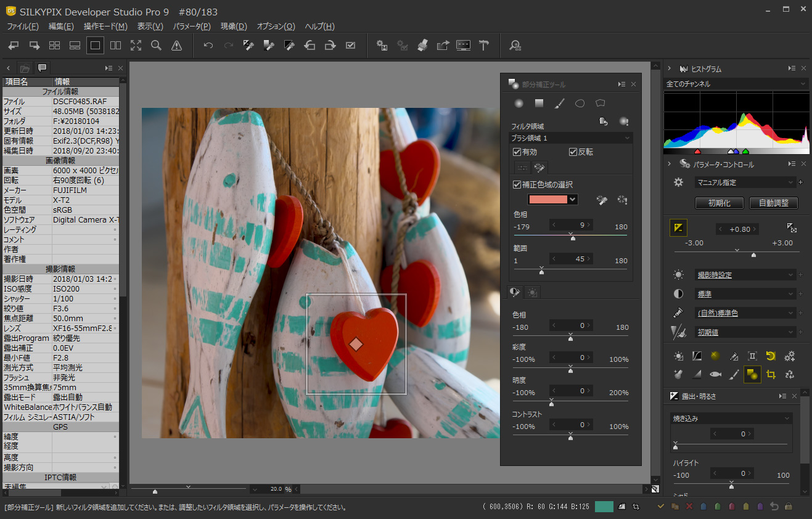Image resolution: width=812 pixels, height=519 pixels.
Task: Switch to single preview view mode
Action: pyautogui.click(x=95, y=45)
